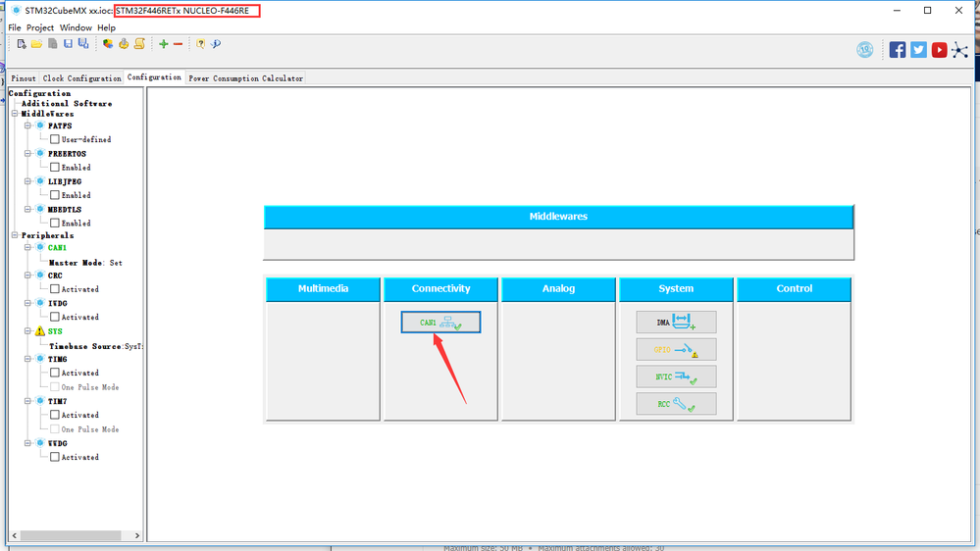Screen dimensions: 980x551
Task: Open the GPIO configuration button
Action: click(676, 350)
